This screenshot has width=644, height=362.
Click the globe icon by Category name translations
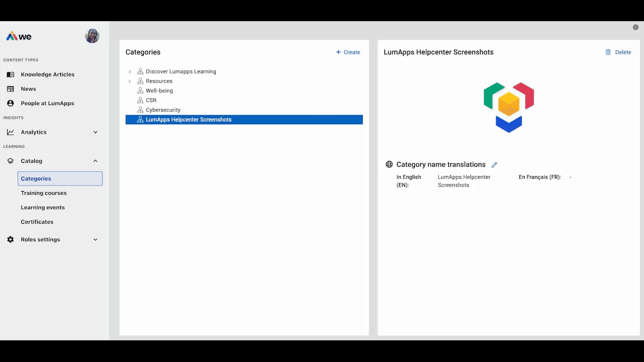click(389, 164)
